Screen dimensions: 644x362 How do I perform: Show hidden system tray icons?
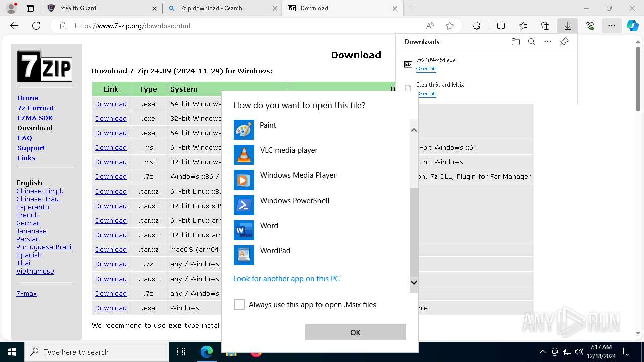click(x=542, y=352)
